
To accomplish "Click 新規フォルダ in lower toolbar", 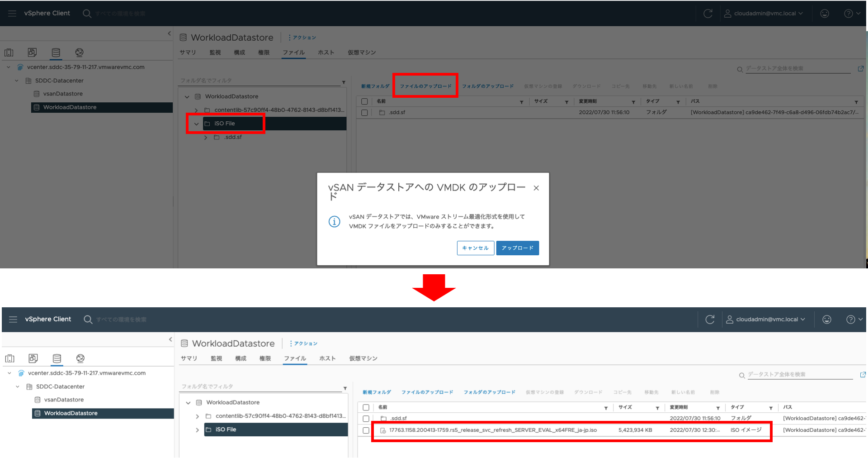I will click(x=377, y=392).
